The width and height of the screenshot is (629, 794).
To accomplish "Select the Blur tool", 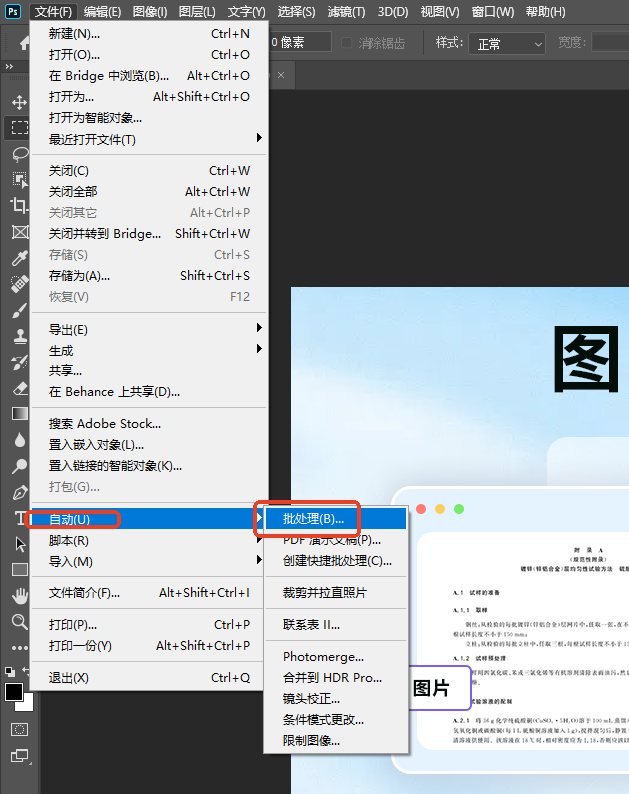I will 19,441.
